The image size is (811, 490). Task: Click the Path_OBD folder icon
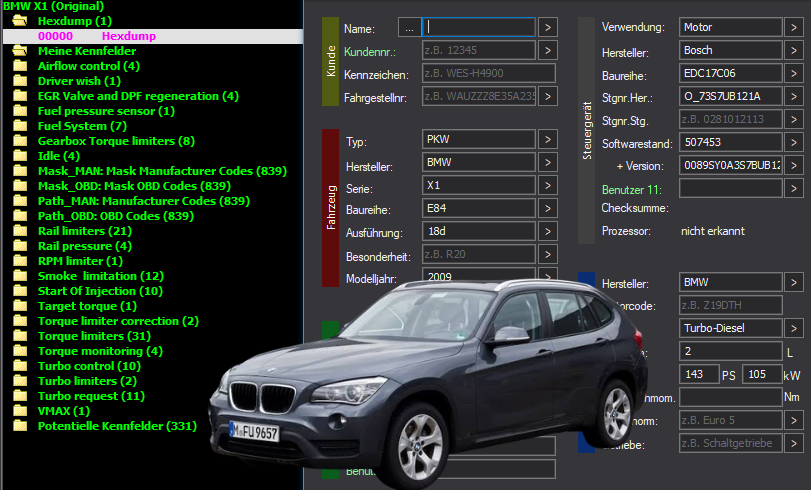[x=20, y=216]
